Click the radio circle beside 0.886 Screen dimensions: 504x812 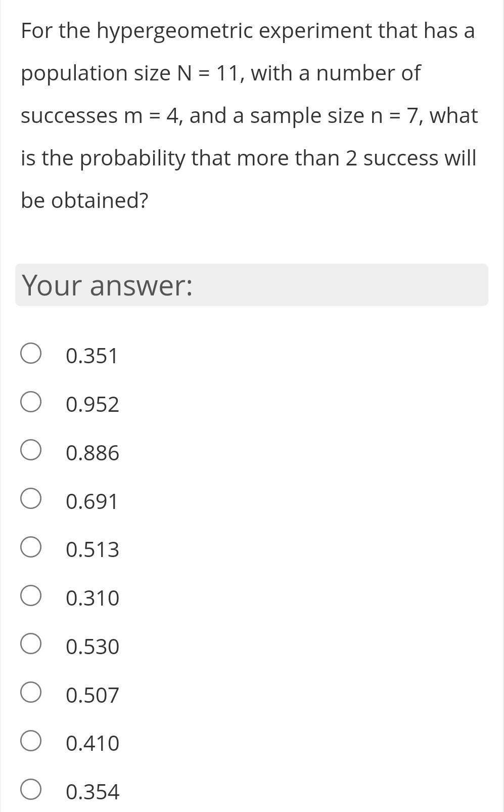point(30,450)
